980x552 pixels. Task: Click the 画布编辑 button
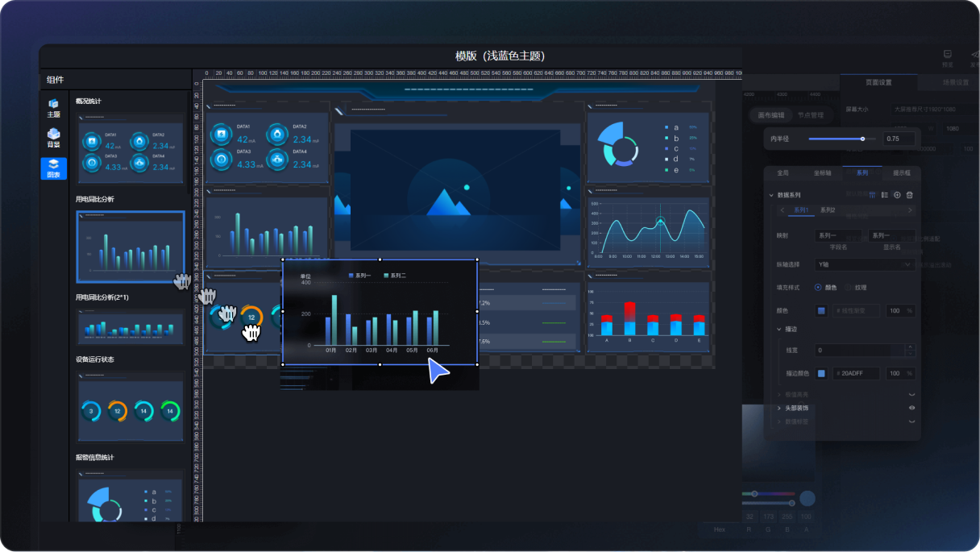coord(771,115)
